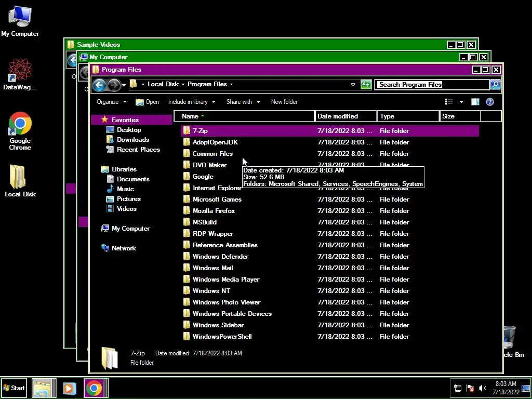Sort by Name column header
Screen dimensions: 532x399
pos(244,116)
